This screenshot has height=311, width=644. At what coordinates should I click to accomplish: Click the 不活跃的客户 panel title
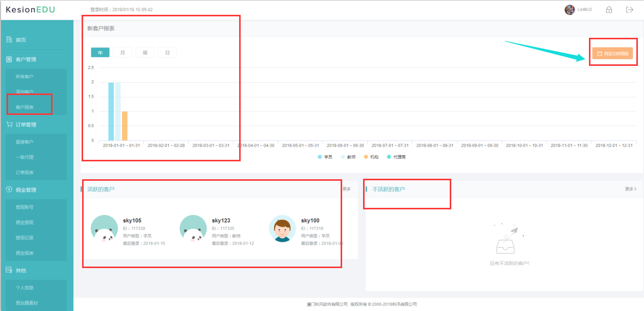pos(389,189)
